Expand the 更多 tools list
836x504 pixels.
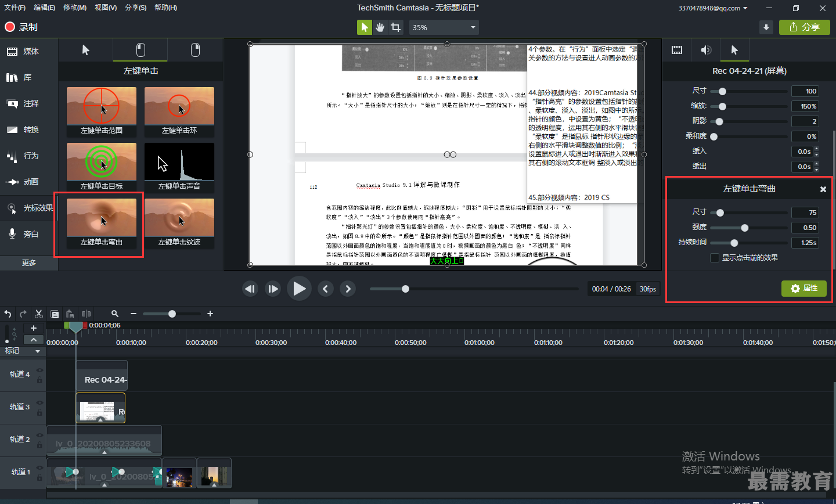(29, 262)
